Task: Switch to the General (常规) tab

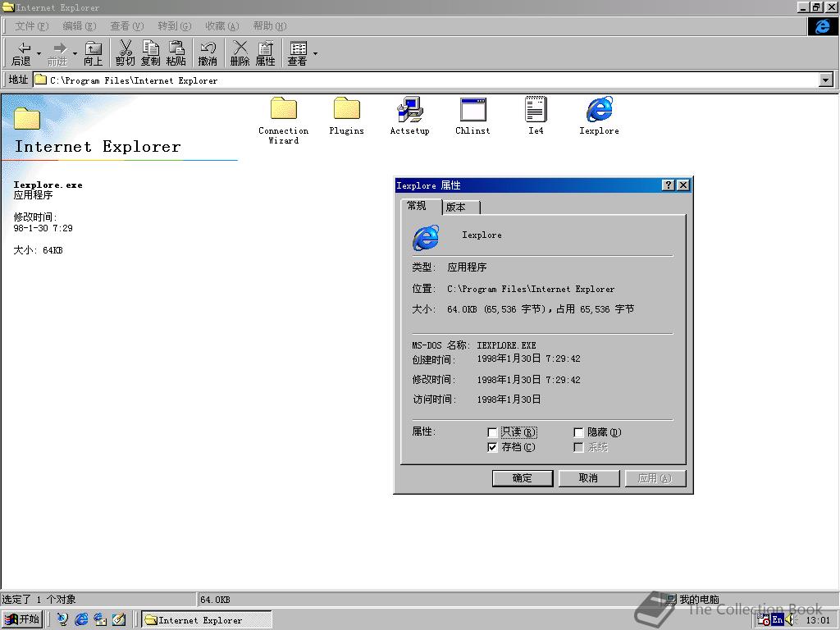Action: (421, 206)
